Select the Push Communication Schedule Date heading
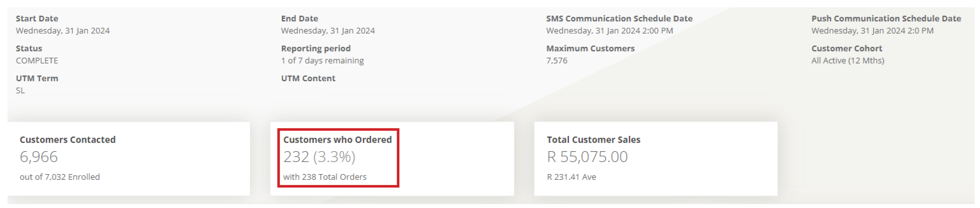The height and width of the screenshot is (208, 980). point(886,19)
